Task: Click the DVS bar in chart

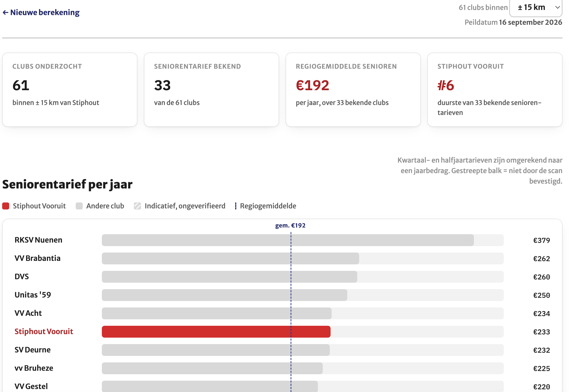Action: [x=230, y=277]
